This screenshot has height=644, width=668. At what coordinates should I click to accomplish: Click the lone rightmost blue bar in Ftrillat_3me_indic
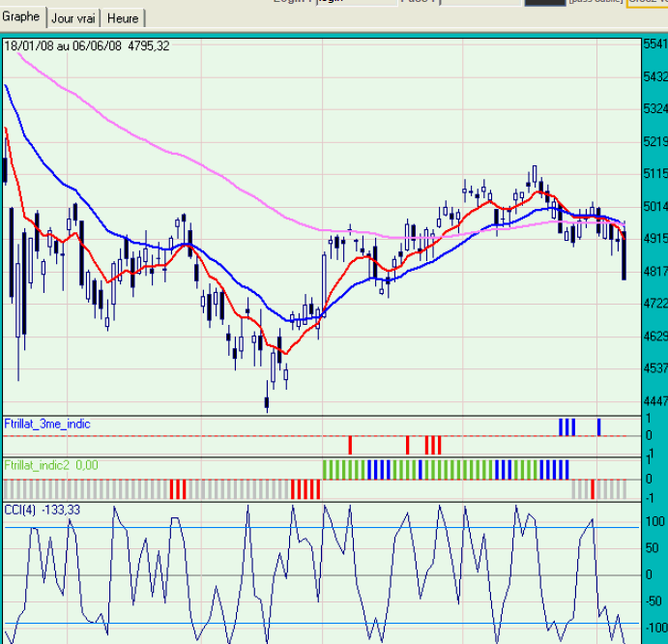[599, 427]
